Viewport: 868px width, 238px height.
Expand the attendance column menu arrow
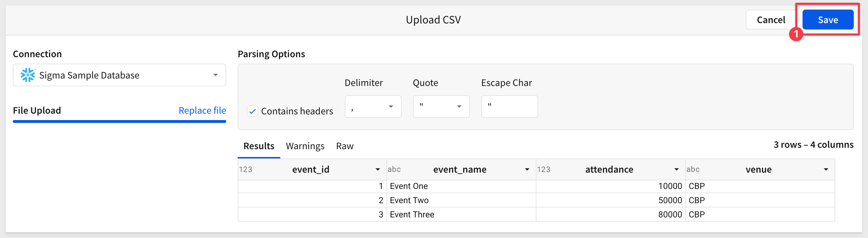(677, 169)
